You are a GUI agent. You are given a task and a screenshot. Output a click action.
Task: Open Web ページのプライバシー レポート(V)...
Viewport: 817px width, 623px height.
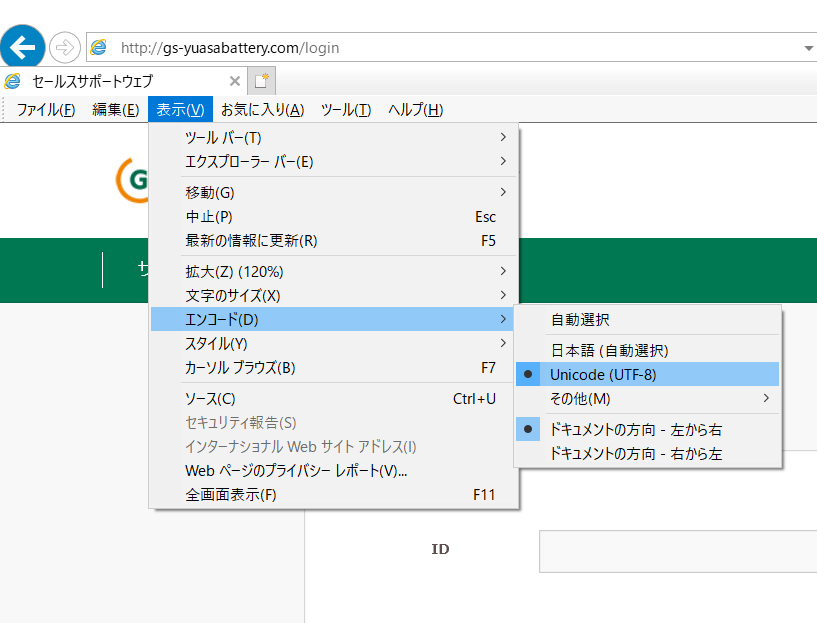333,471
